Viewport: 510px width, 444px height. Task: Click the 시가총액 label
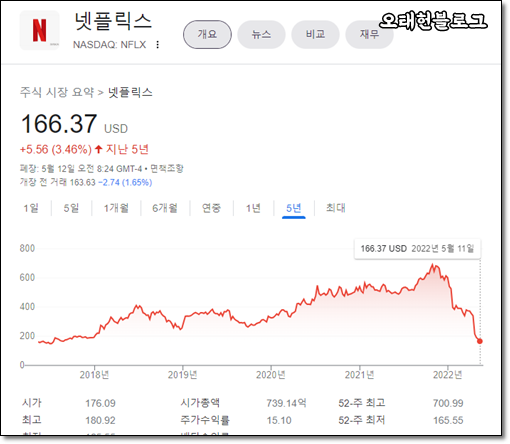(x=200, y=403)
